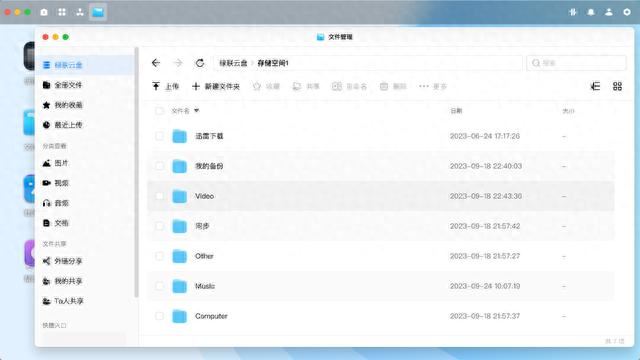The height and width of the screenshot is (360, 640).
Task: Click the date column header
Action: coord(456,111)
